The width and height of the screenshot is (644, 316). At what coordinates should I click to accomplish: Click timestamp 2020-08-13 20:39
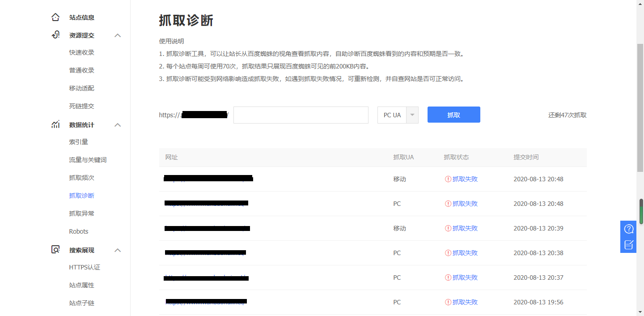(538, 228)
